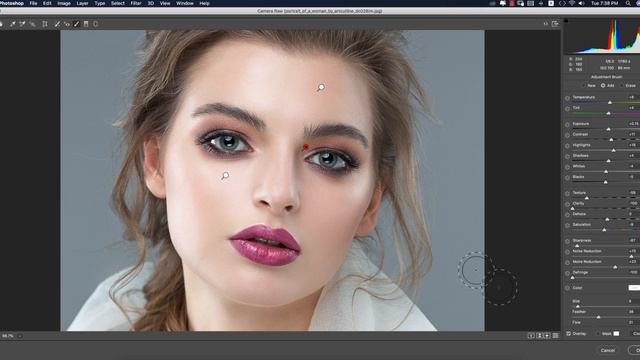This screenshot has height=360, width=640.
Task: Click the minus icon beside Contrast
Action: coord(567,135)
